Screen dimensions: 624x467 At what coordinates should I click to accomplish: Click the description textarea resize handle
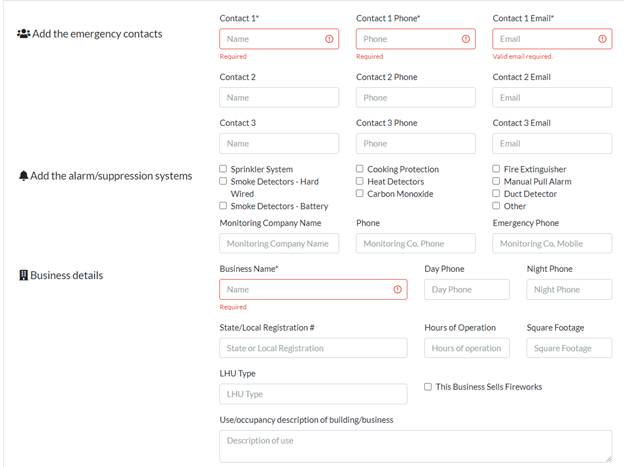(608, 459)
